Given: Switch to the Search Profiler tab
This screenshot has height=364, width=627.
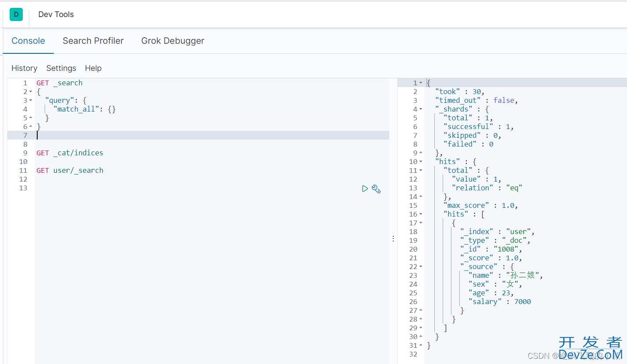Looking at the screenshot, I should [93, 41].
